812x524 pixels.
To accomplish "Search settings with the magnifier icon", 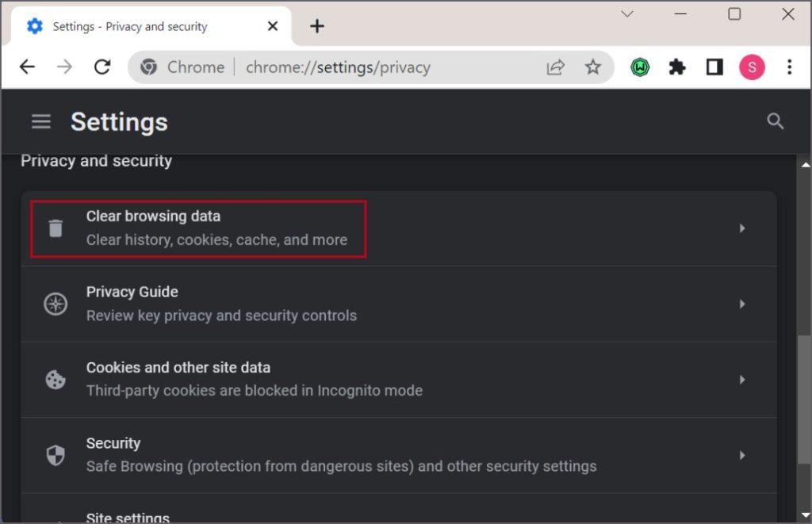I will tap(775, 121).
